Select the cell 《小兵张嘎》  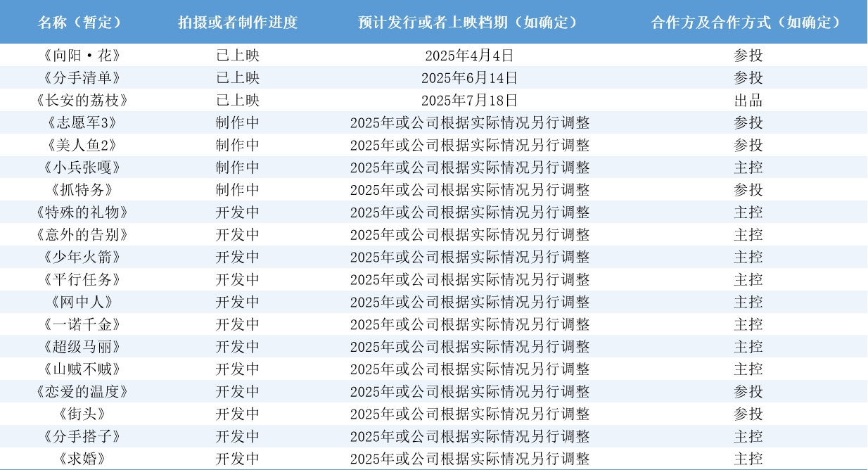[82, 167]
